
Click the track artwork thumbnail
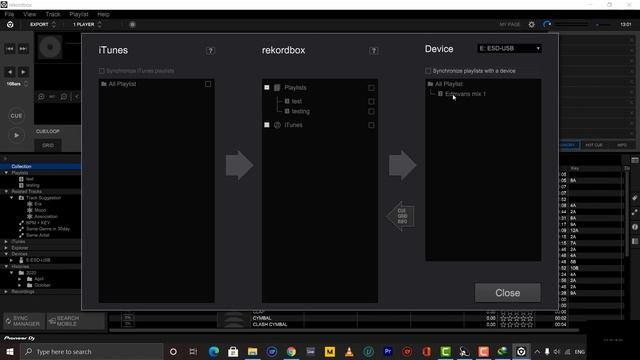pyautogui.click(x=50, y=47)
